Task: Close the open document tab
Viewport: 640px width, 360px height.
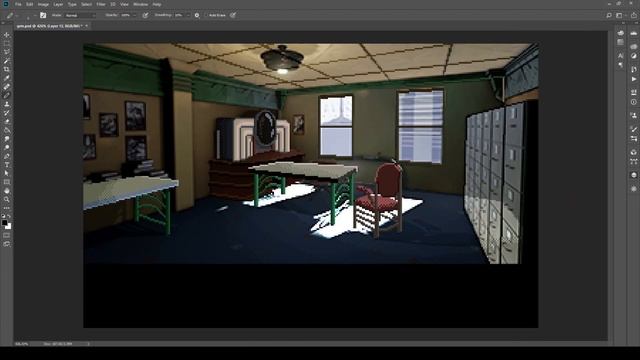Action: click(87, 26)
